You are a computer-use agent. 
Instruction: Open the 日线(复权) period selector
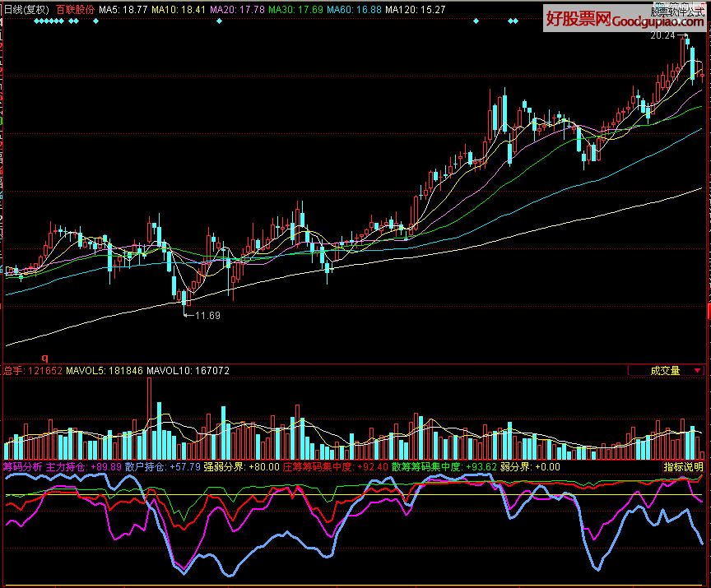click(26, 9)
